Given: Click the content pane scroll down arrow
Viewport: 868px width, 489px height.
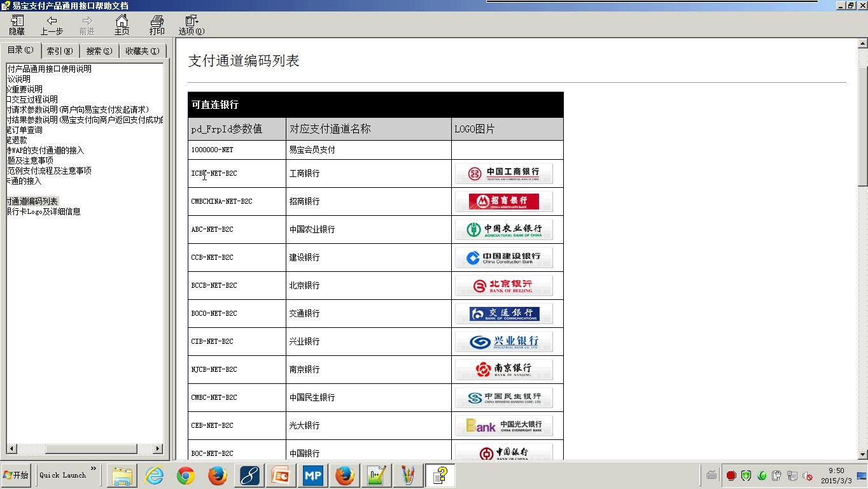Looking at the screenshot, I should [x=863, y=455].
